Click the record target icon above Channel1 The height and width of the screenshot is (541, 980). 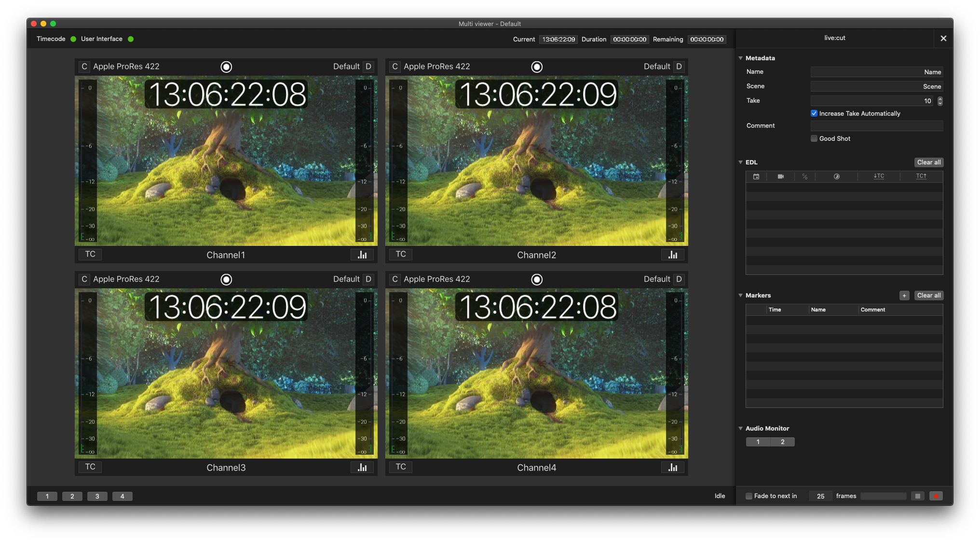coord(226,67)
